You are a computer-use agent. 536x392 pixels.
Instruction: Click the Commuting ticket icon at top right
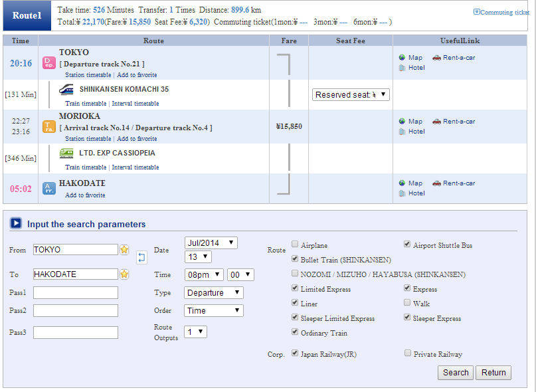click(476, 12)
